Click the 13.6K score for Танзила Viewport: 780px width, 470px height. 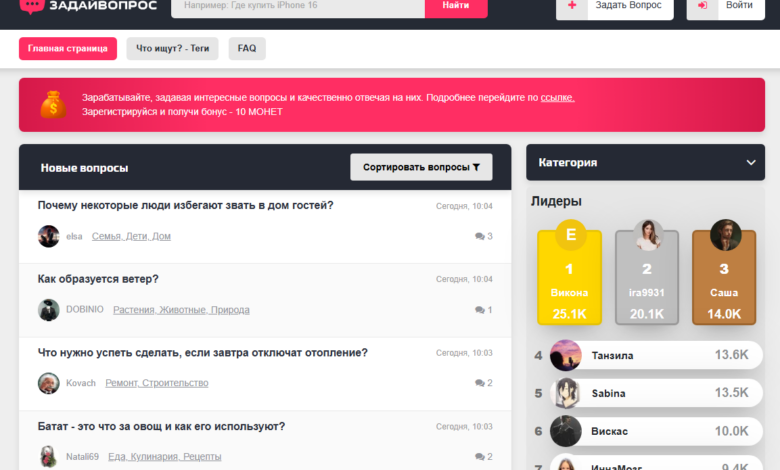click(x=731, y=355)
